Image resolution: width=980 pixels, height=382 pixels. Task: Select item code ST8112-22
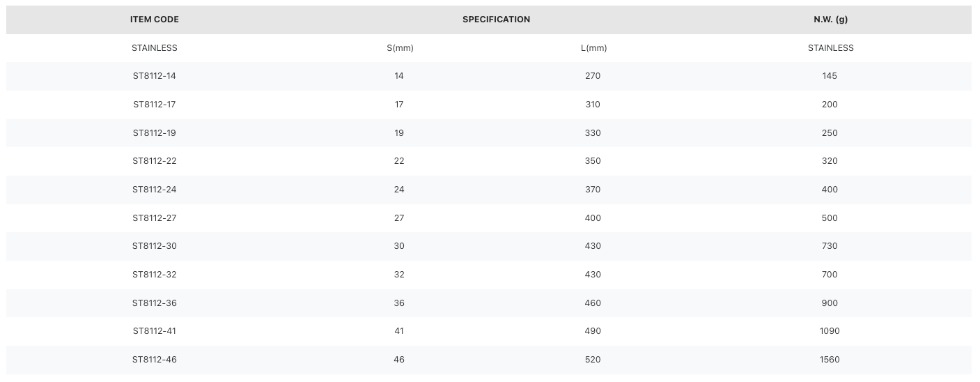click(155, 161)
